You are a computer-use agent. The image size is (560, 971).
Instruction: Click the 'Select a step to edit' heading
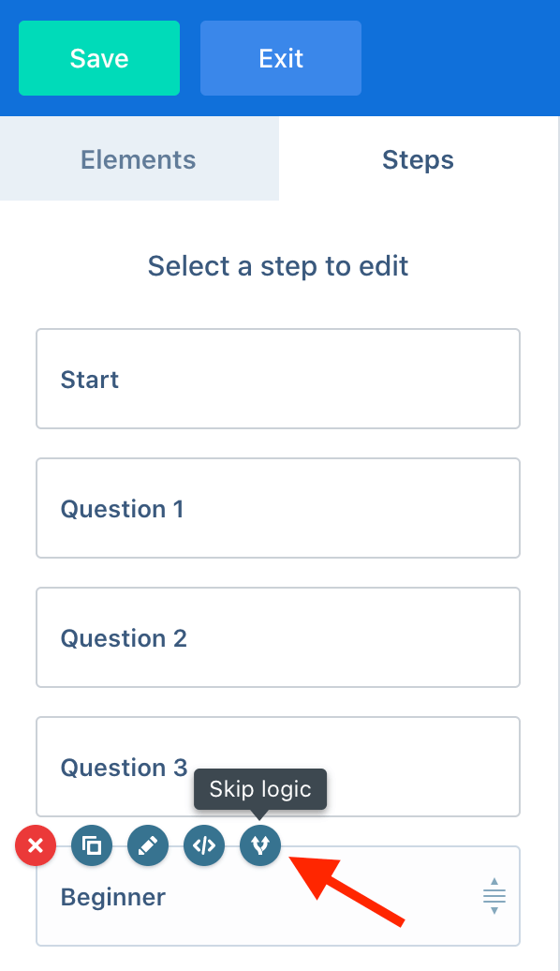click(278, 266)
